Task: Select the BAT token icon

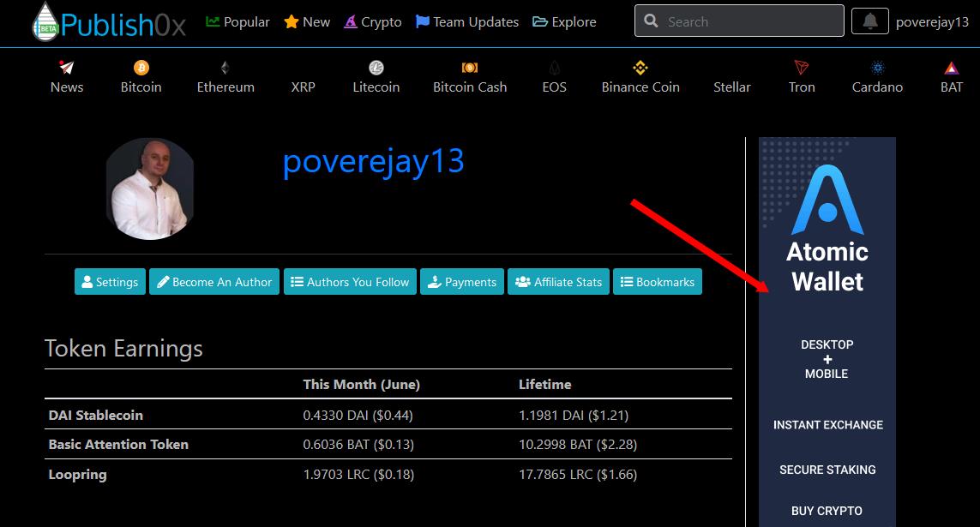Action: (951, 68)
